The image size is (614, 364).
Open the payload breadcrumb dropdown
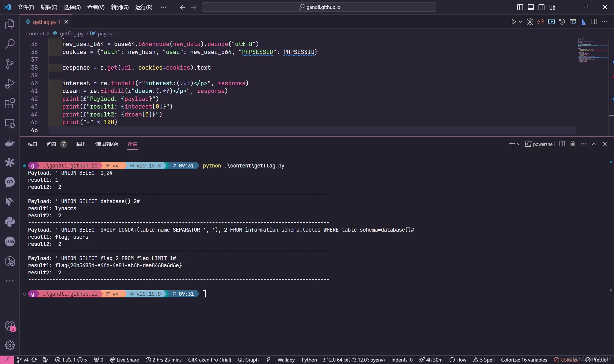106,33
